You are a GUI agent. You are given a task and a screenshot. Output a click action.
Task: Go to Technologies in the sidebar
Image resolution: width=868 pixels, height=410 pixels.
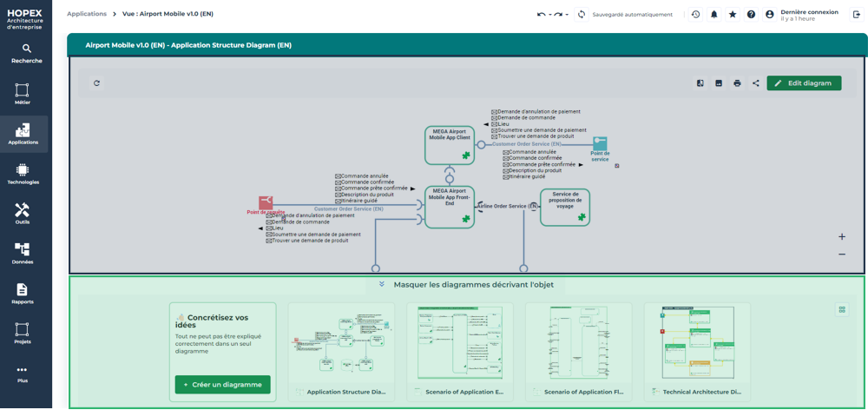[23, 174]
